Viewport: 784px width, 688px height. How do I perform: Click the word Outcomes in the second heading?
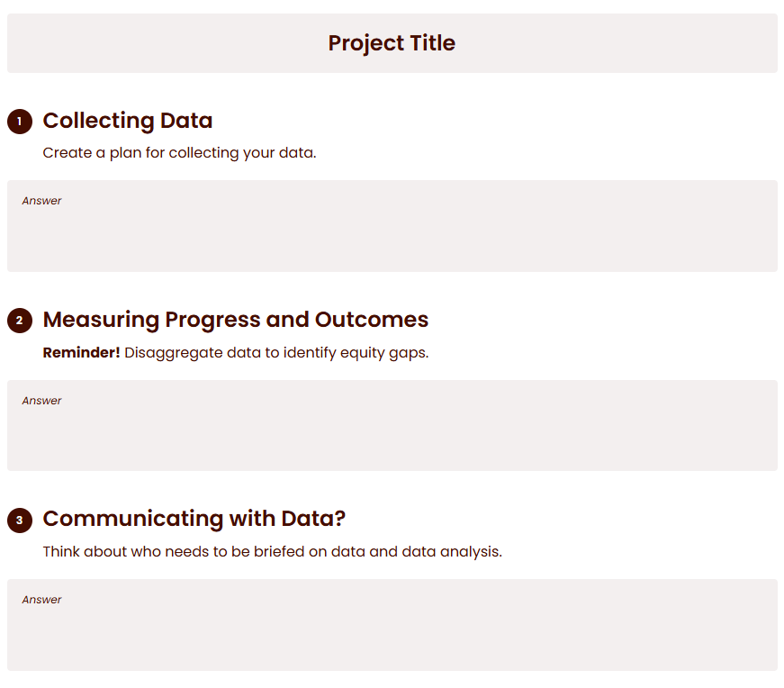pos(372,320)
